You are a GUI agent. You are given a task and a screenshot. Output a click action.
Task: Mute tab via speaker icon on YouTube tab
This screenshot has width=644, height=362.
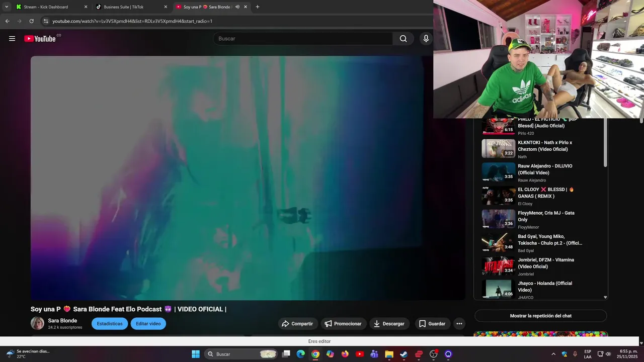237,7
